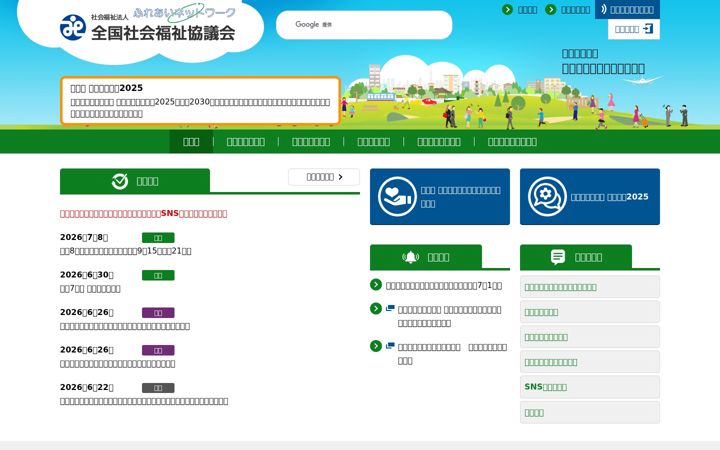This screenshot has width=720, height=450.
Task: Open the news entry dated 2026年7月8日
Action: point(125,251)
